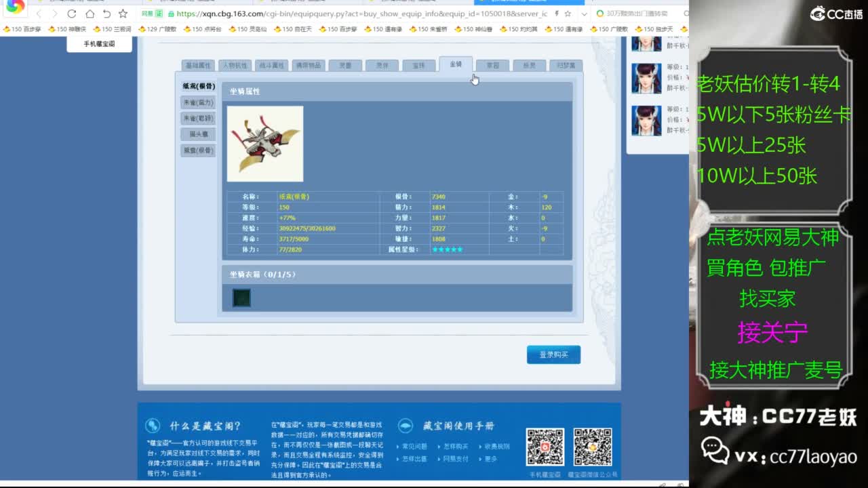Click the third character avatar in sidebar
This screenshot has width=868, height=488.
[x=646, y=121]
